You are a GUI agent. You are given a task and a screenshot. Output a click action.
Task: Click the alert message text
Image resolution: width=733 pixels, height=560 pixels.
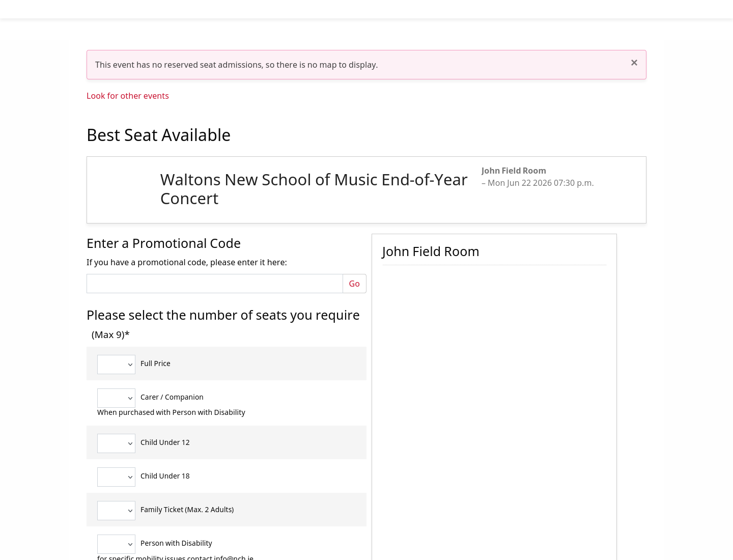click(x=236, y=65)
